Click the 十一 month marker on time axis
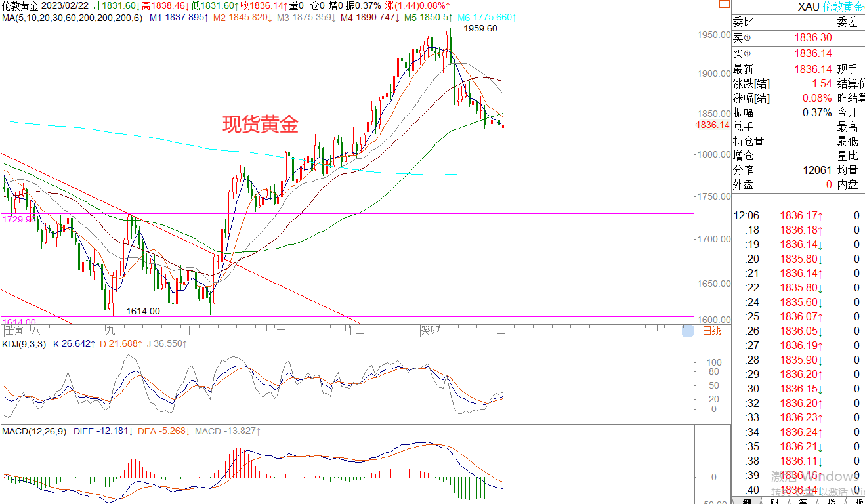The image size is (865, 504). (276, 331)
